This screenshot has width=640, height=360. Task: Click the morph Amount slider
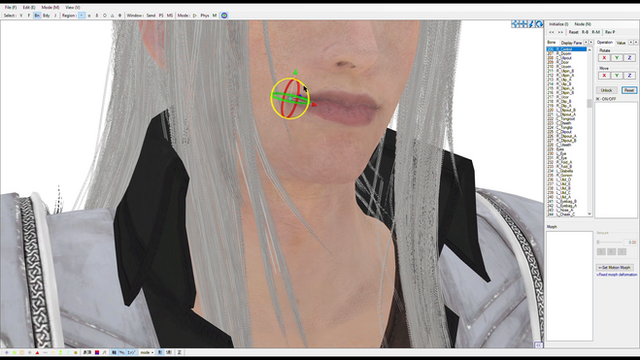[610, 242]
